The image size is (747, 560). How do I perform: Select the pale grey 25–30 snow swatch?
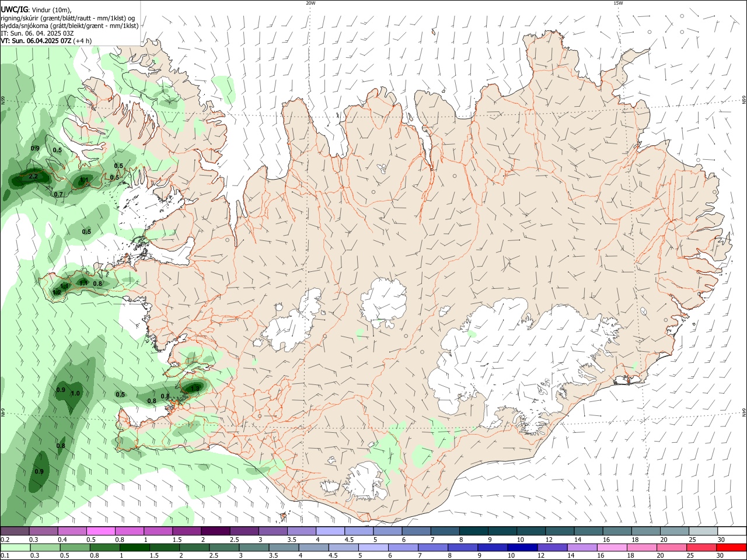coord(703,531)
